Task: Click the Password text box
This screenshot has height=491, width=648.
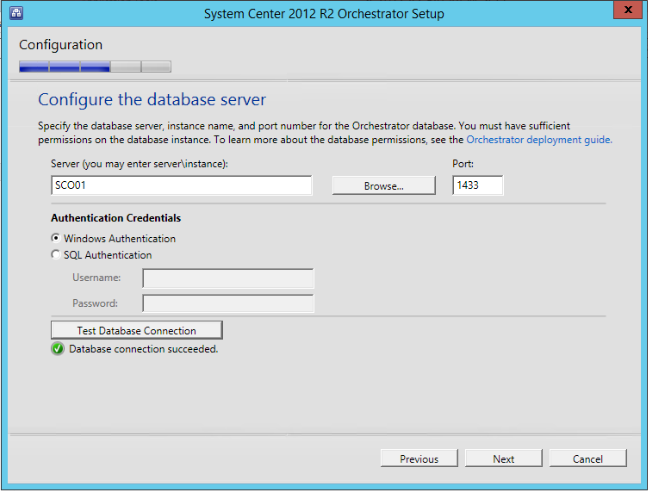Action: click(228, 303)
